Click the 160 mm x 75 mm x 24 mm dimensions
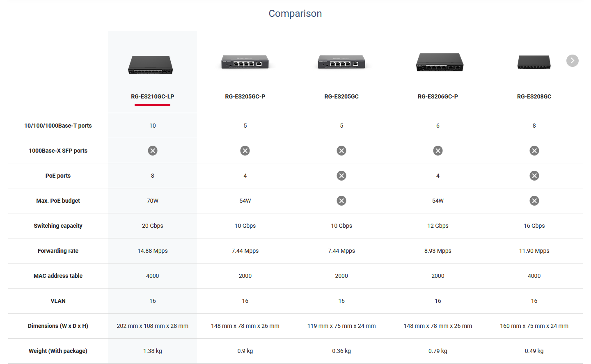Image resolution: width=591 pixels, height=364 pixels. click(534, 326)
